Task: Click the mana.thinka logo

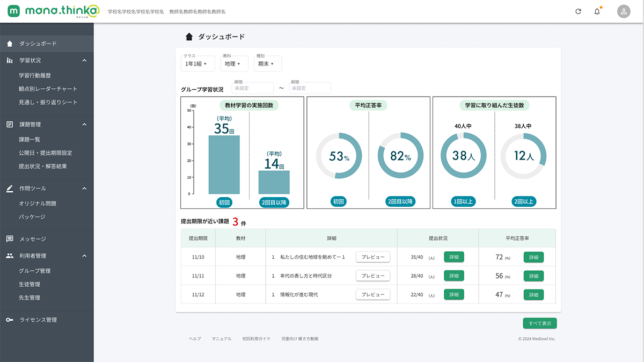Action: pyautogui.click(x=54, y=11)
